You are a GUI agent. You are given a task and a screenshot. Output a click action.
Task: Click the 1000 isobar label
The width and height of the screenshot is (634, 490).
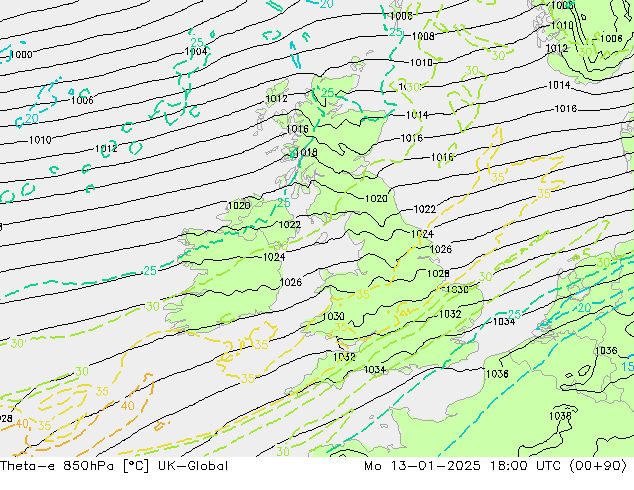pyautogui.click(x=21, y=55)
